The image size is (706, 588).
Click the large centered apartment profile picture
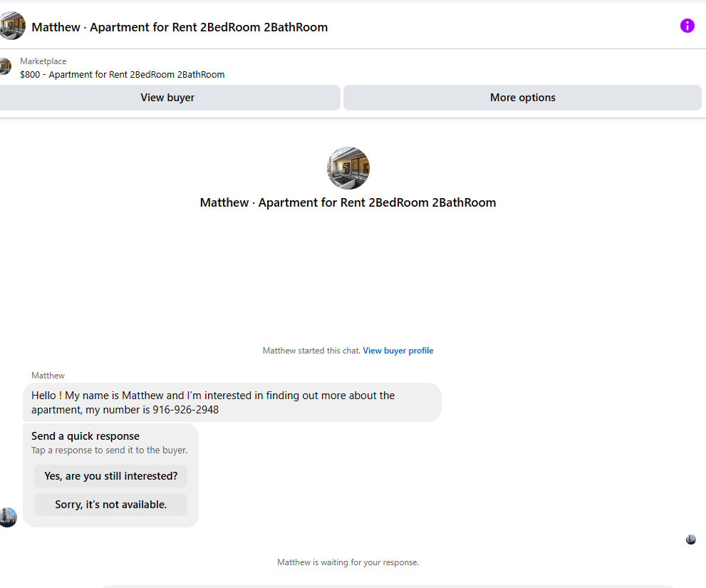(x=348, y=168)
